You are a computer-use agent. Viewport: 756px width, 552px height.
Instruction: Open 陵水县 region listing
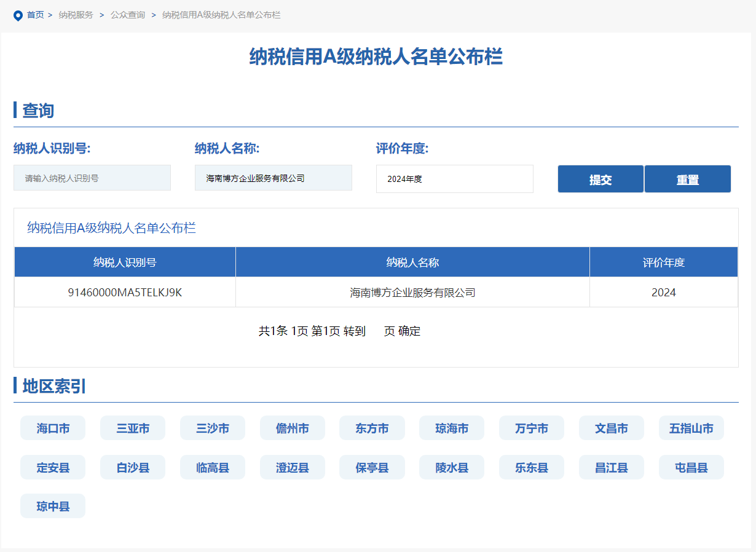(x=452, y=468)
